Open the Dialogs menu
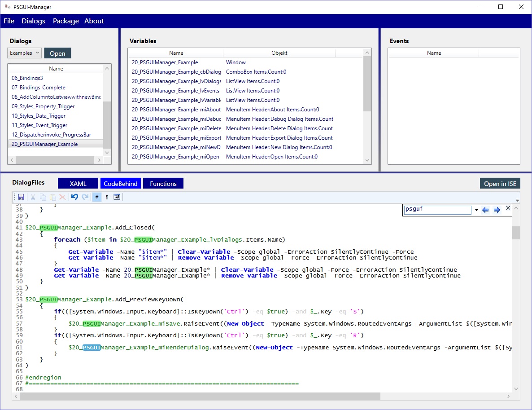532x410 pixels. pyautogui.click(x=33, y=21)
